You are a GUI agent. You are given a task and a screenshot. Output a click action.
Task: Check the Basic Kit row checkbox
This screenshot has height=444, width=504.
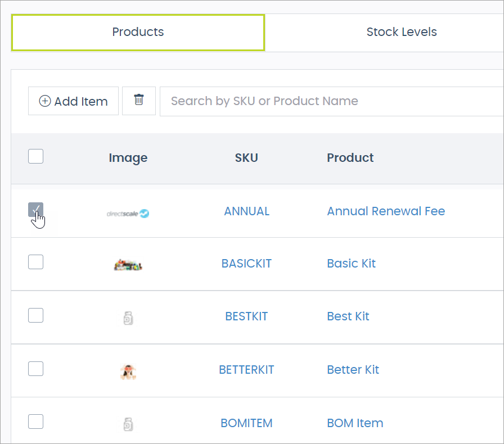35,262
